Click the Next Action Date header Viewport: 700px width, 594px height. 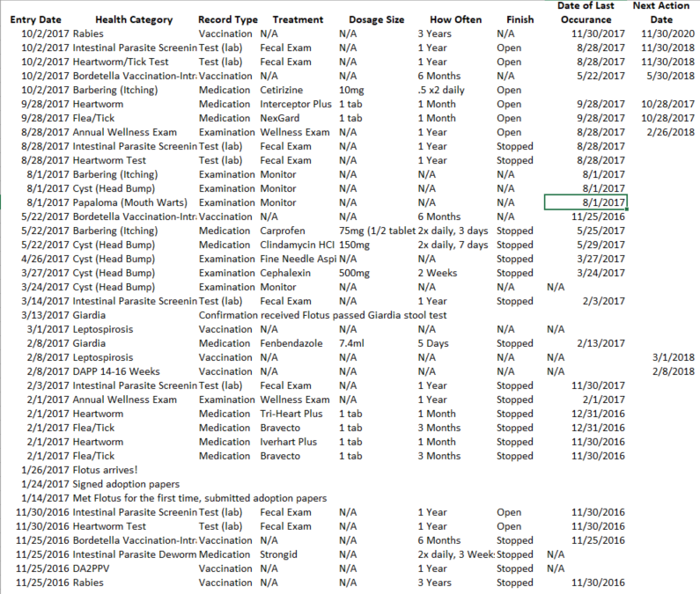point(661,12)
